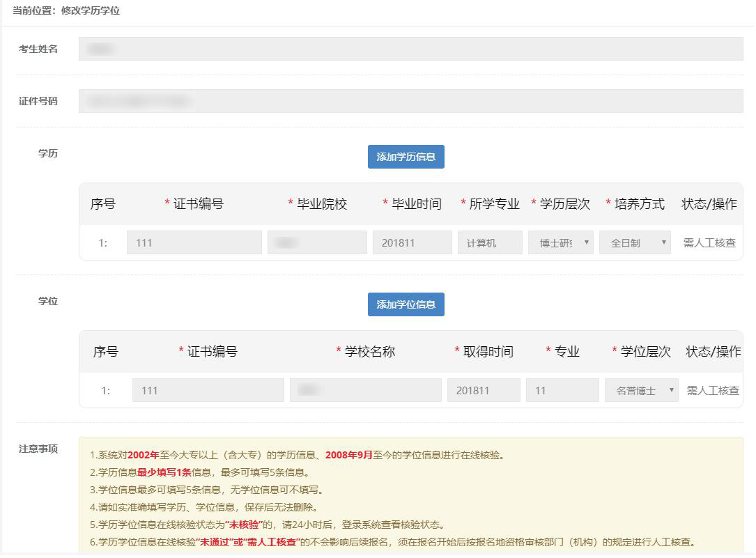This screenshot has height=558, width=756.
Task: Select the 学历 证书编号 field containing 111
Action: tap(194, 243)
